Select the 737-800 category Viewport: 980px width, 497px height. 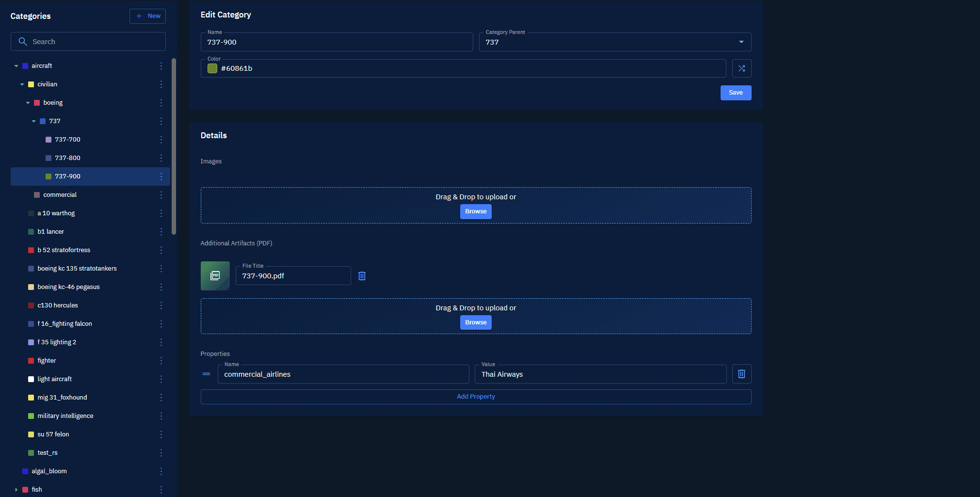pyautogui.click(x=67, y=158)
